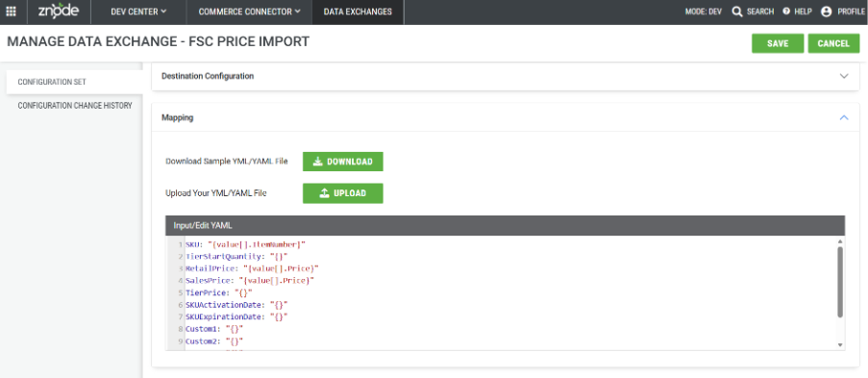
Task: Click the Download Sample YML/YAML File label
Action: [227, 162]
